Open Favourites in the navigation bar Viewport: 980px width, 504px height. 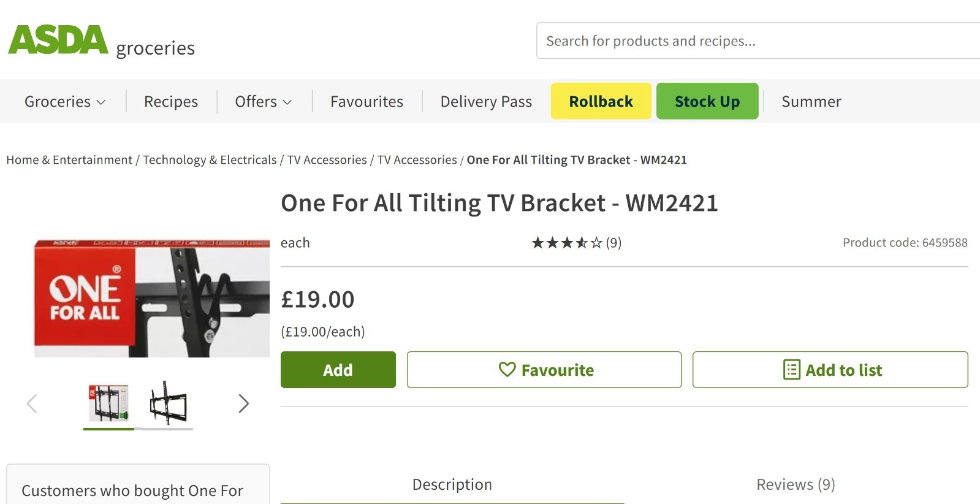point(367,102)
